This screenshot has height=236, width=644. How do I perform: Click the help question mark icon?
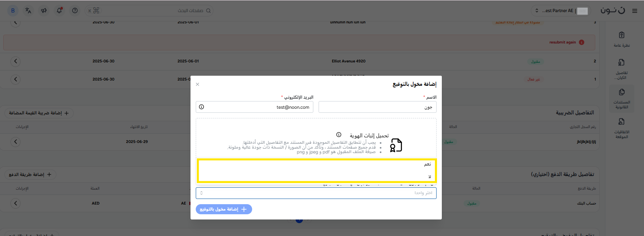pyautogui.click(x=75, y=11)
